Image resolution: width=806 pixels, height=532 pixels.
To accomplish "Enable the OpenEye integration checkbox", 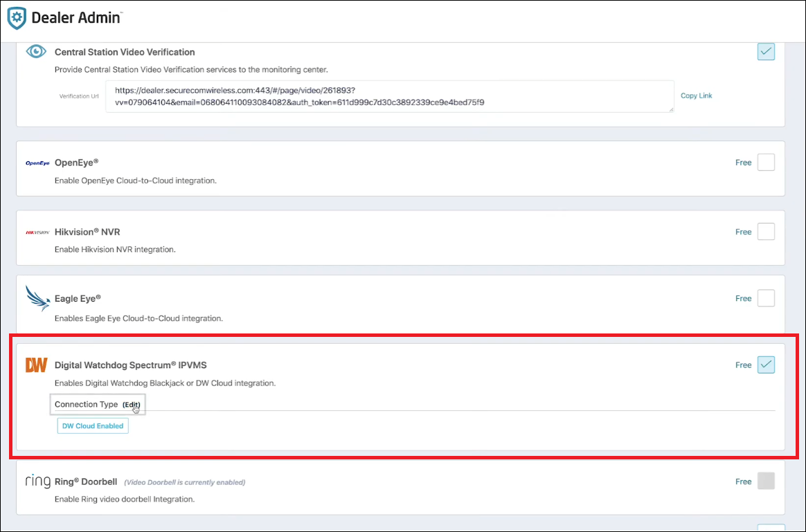I will (766, 163).
